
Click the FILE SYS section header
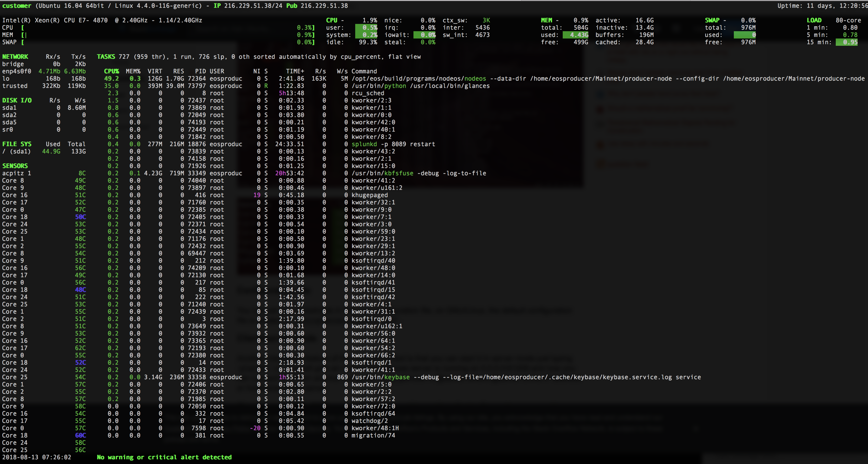[17, 144]
